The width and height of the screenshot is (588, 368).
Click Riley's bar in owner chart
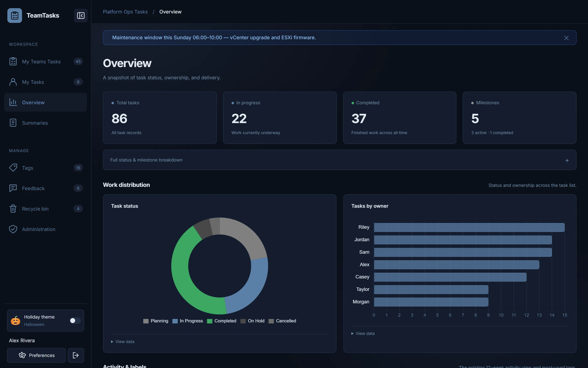click(x=469, y=227)
